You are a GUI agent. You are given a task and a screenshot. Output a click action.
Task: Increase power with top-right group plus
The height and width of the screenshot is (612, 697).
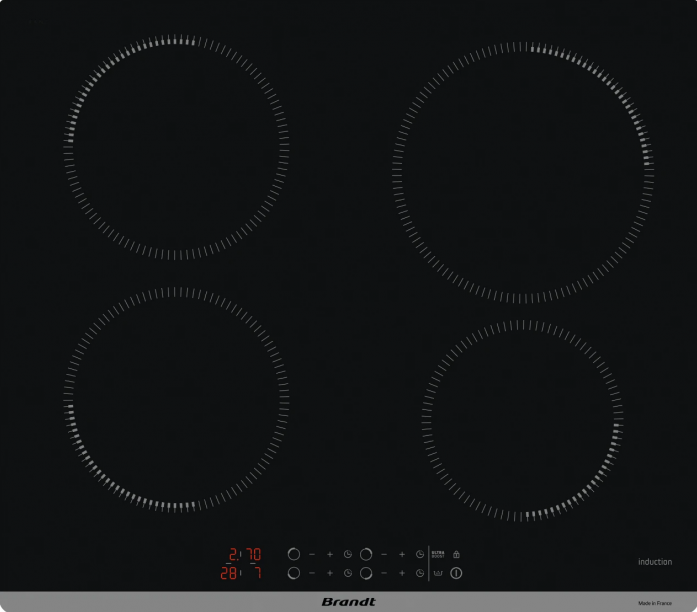pyautogui.click(x=402, y=554)
